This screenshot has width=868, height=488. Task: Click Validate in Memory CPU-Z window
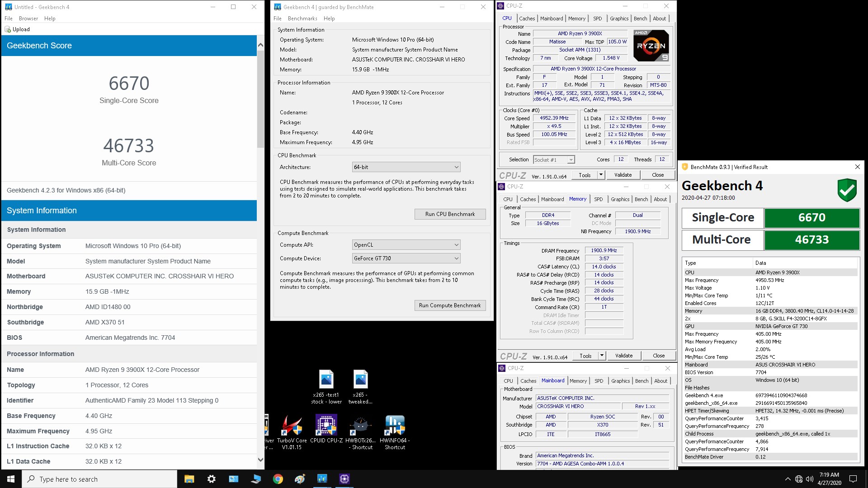(624, 356)
